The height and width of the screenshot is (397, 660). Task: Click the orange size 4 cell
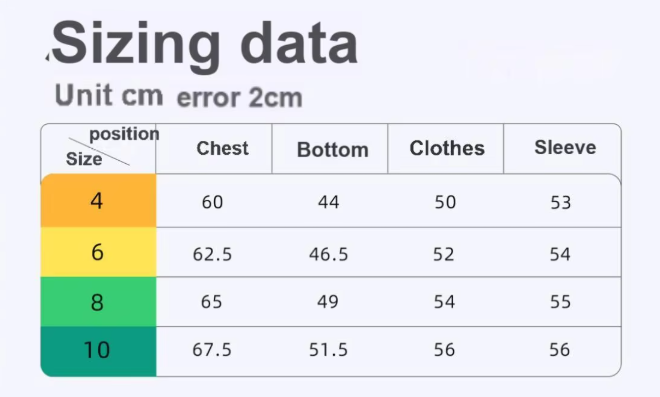click(98, 200)
